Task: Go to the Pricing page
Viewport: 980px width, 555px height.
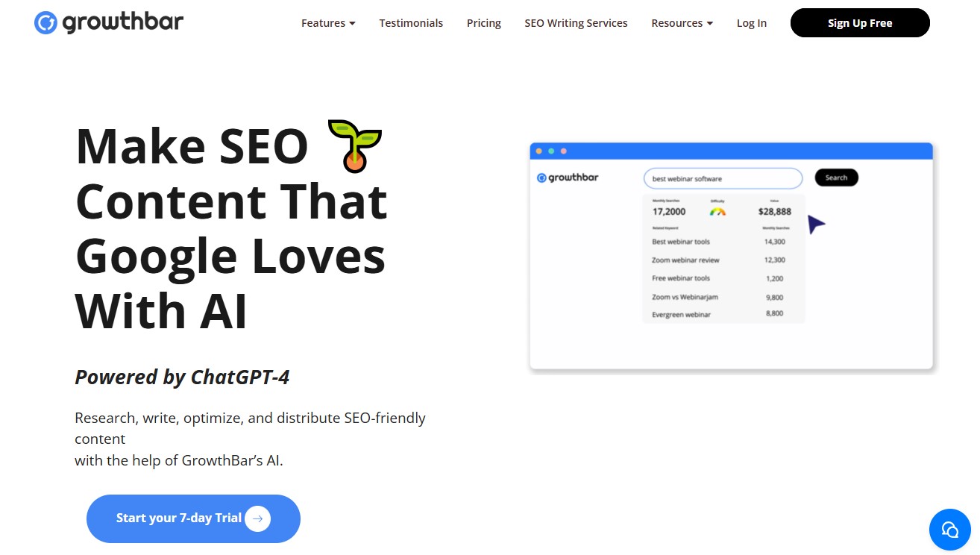Action: 484,23
